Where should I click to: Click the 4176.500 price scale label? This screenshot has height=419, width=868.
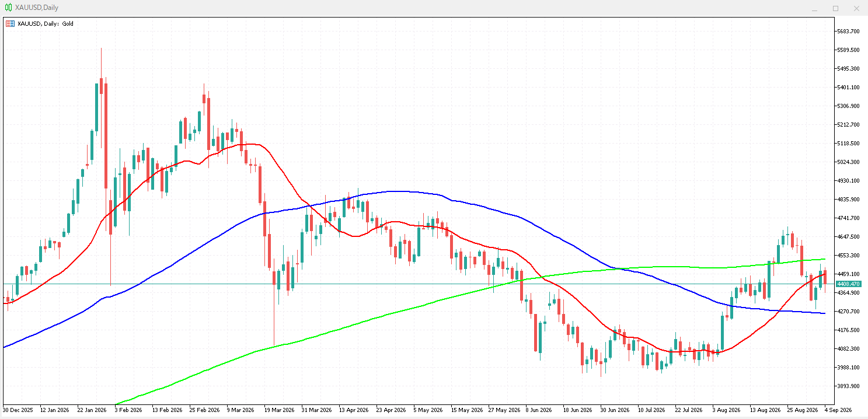coord(848,330)
